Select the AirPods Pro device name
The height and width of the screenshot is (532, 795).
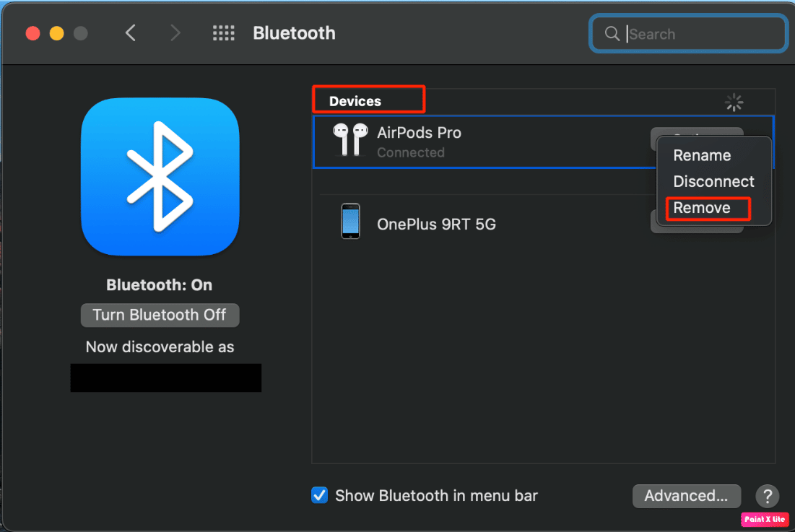pyautogui.click(x=419, y=133)
